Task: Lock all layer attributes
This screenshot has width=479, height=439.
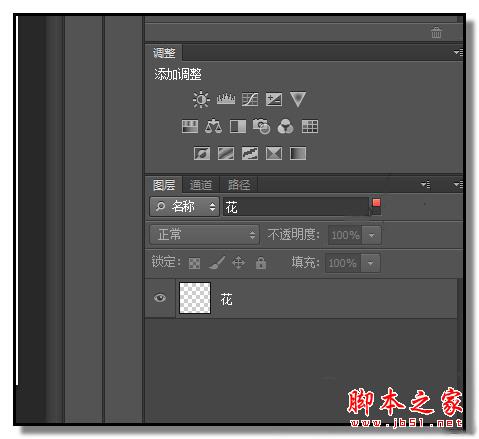Action: pos(261,263)
